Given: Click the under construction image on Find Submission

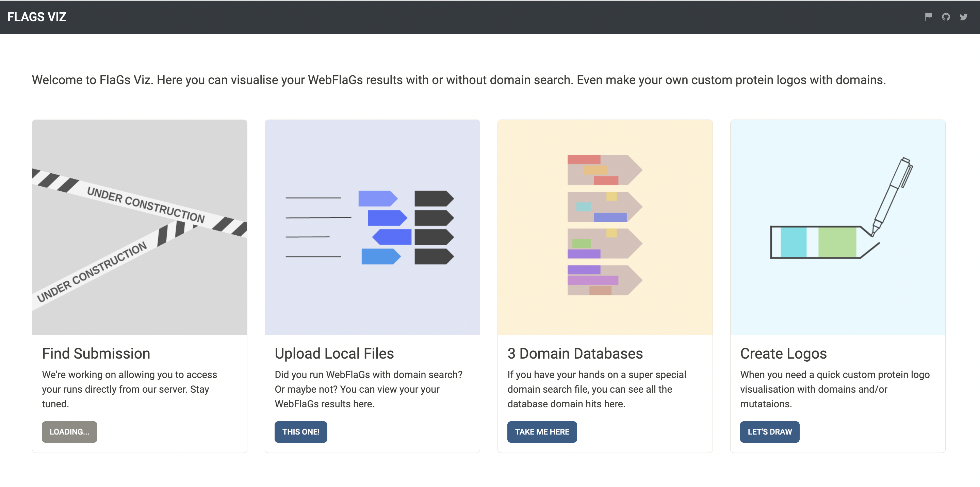Looking at the screenshot, I should [139, 226].
